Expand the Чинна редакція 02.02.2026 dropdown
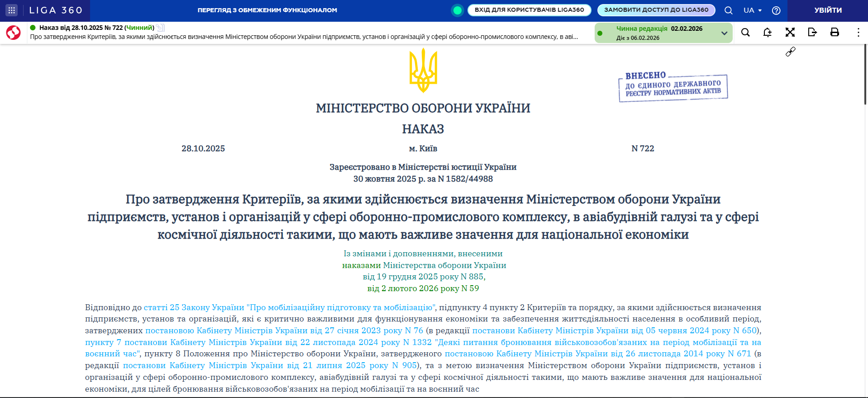The image size is (868, 398). coord(663,33)
